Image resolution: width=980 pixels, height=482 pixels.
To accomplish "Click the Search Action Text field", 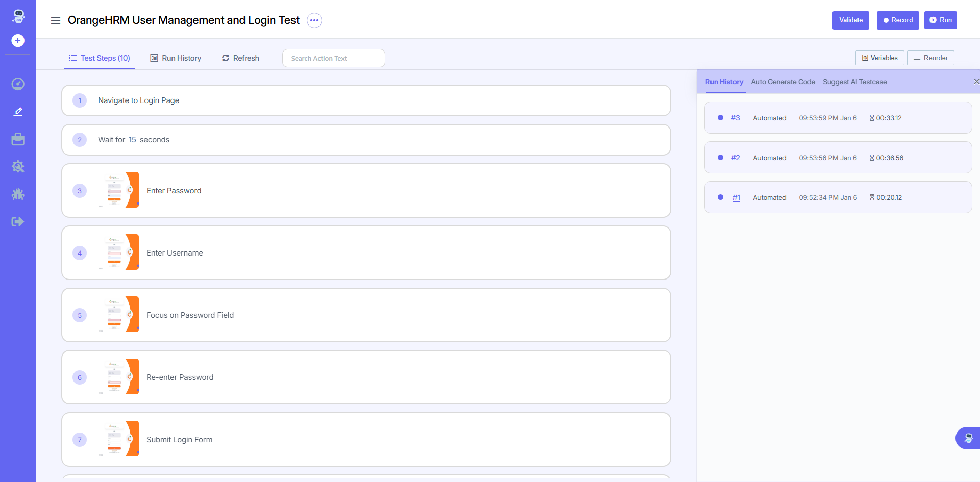I will pyautogui.click(x=334, y=58).
